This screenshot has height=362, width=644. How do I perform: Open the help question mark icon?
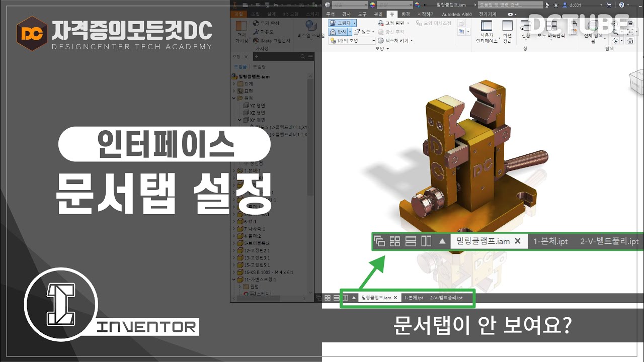click(x=621, y=5)
